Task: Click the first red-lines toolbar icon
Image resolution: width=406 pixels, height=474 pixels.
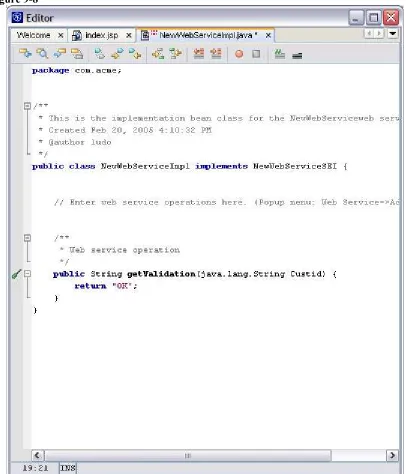Action: pos(199,53)
